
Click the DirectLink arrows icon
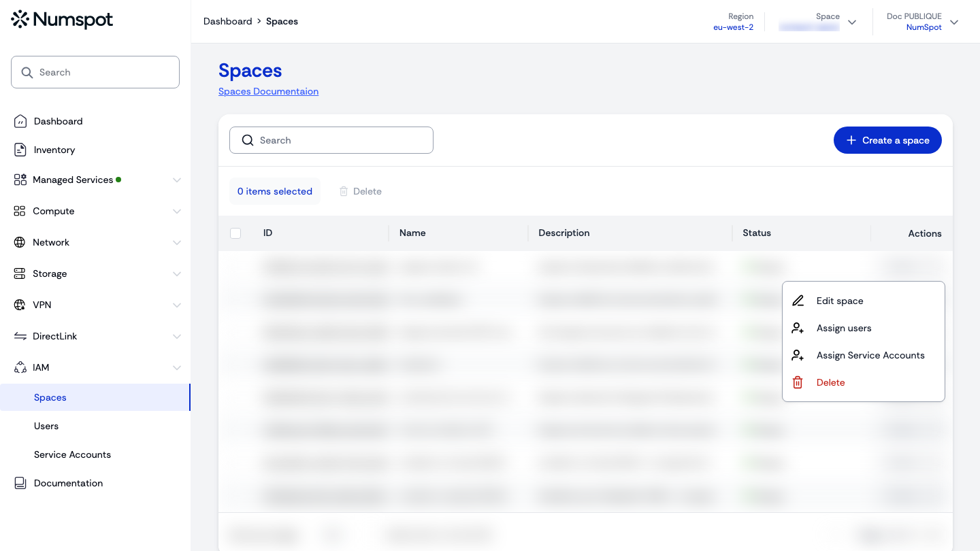20,336
